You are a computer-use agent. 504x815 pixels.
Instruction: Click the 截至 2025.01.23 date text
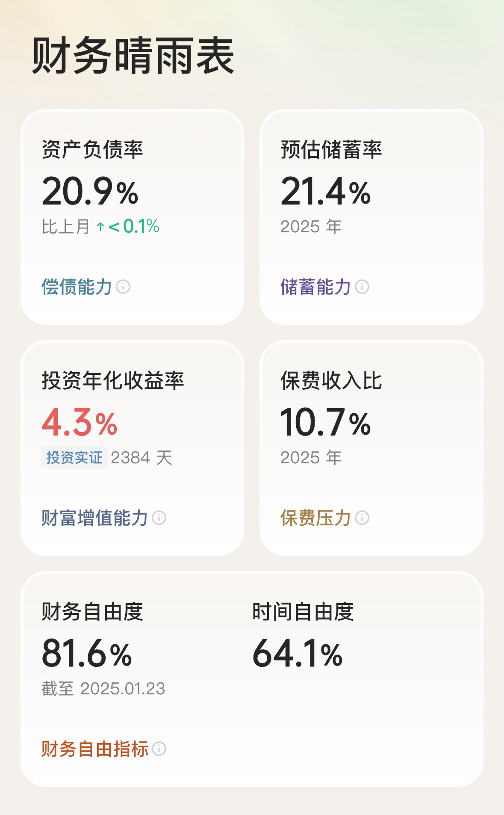103,689
